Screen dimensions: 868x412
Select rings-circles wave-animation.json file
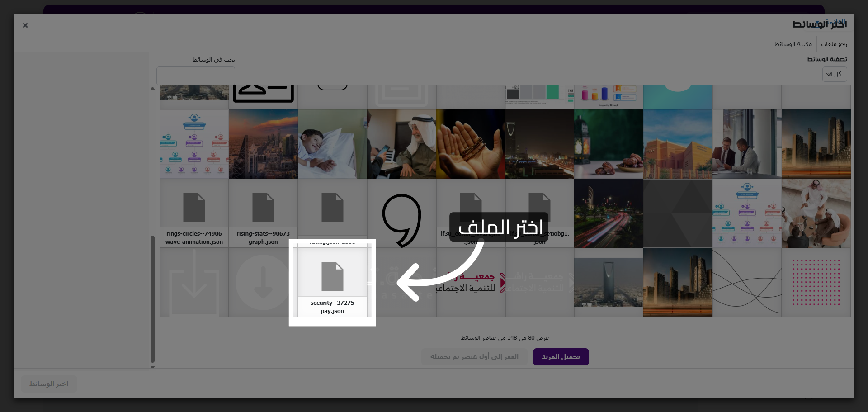(x=194, y=213)
